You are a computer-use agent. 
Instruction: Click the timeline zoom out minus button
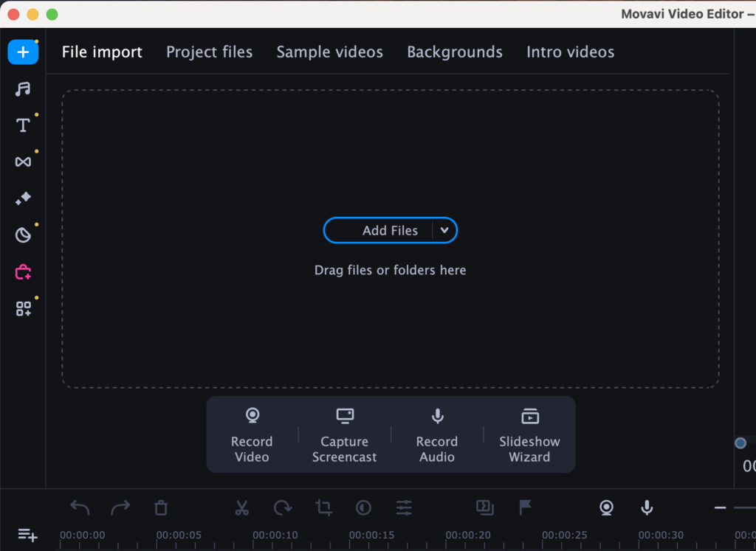pyautogui.click(x=720, y=507)
